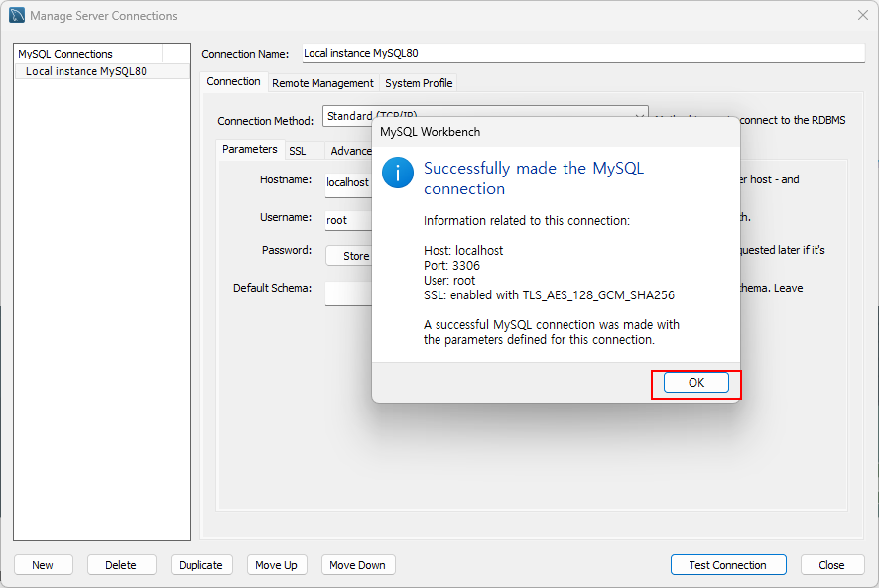Image resolution: width=879 pixels, height=588 pixels.
Task: Click the Connection Method label
Action: 266,121
